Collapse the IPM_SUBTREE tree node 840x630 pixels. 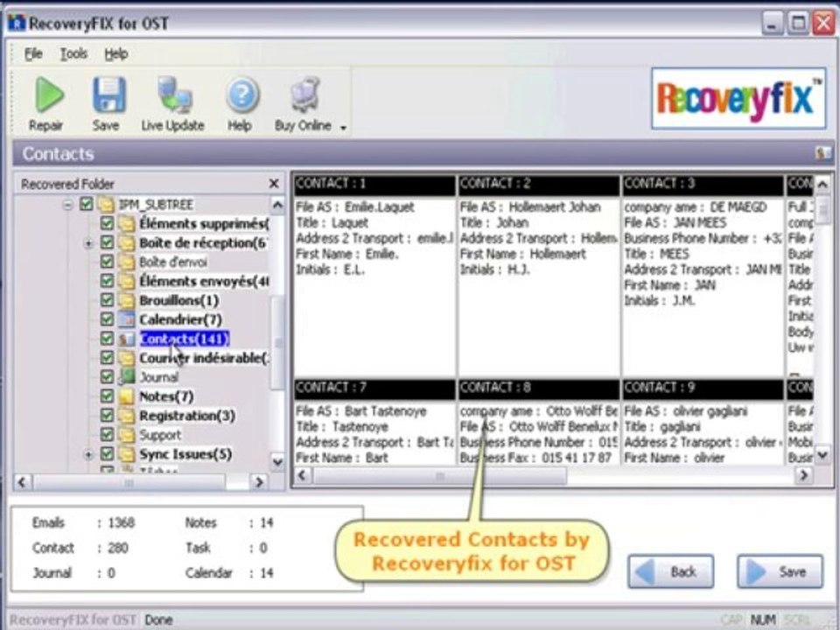pos(67,205)
